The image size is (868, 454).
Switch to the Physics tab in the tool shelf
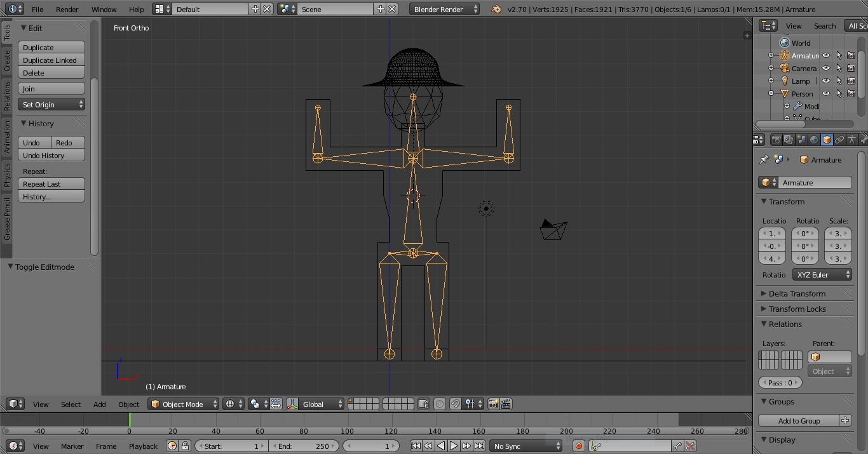click(x=7, y=175)
